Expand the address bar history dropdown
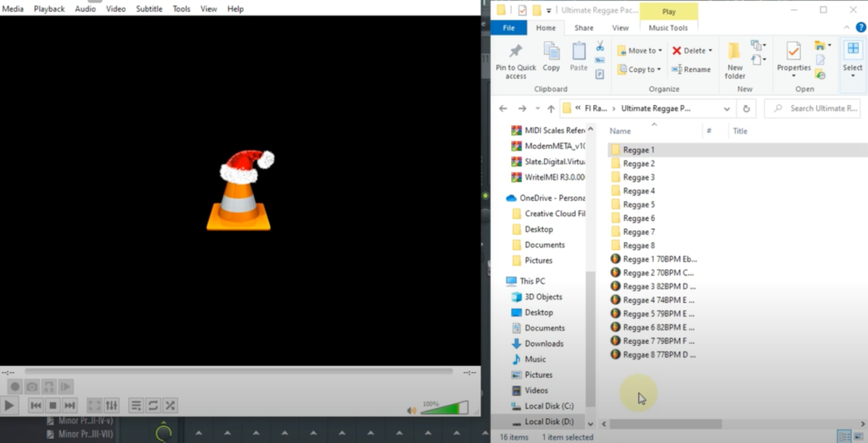The image size is (868, 443). (x=726, y=108)
